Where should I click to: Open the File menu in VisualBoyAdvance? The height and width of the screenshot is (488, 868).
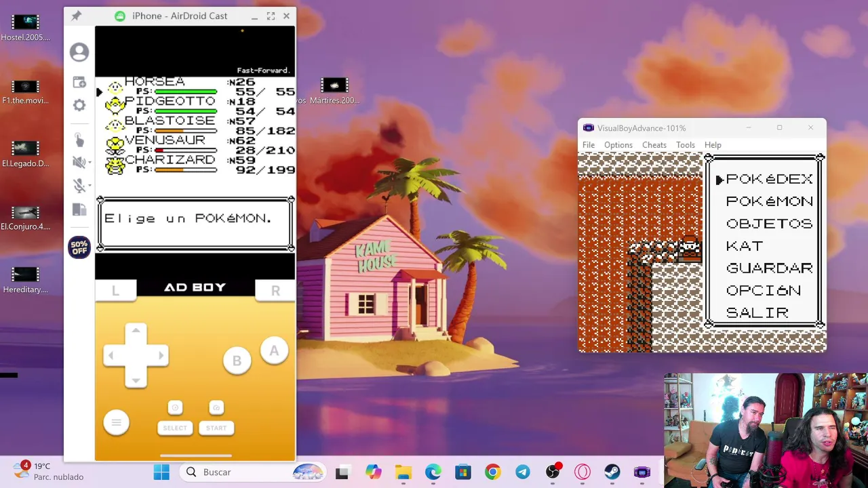(x=589, y=145)
